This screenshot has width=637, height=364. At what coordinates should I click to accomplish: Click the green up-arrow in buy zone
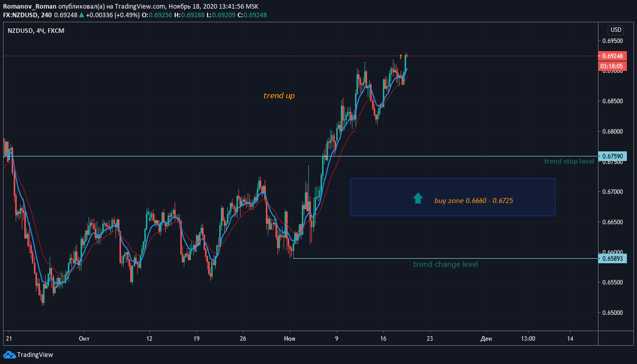(418, 198)
